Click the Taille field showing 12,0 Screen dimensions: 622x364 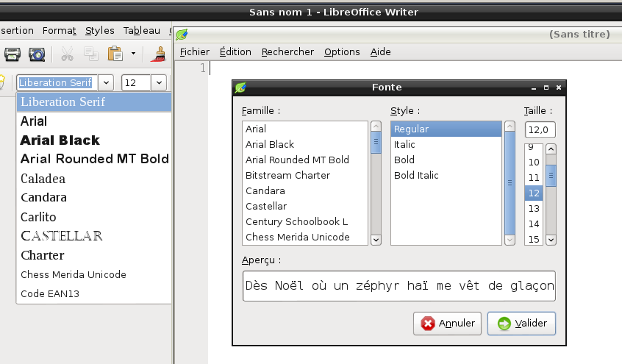(540, 130)
